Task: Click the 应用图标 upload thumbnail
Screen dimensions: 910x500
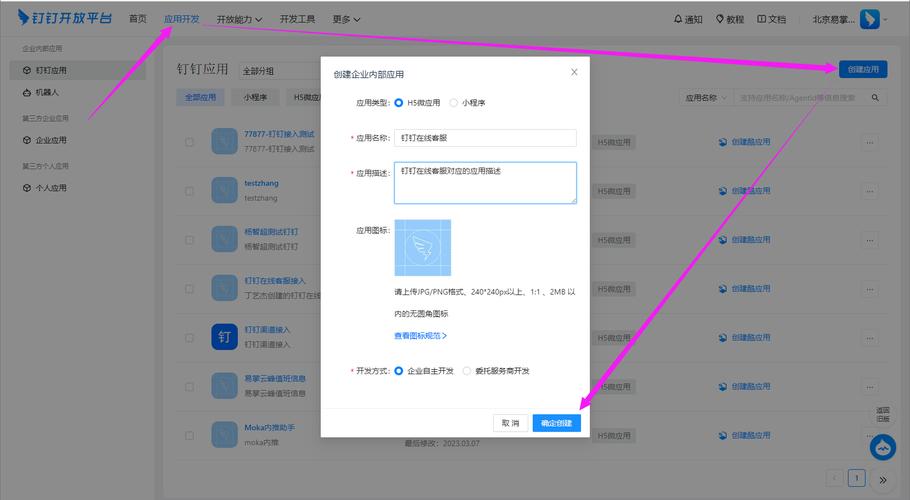Action: coord(422,248)
